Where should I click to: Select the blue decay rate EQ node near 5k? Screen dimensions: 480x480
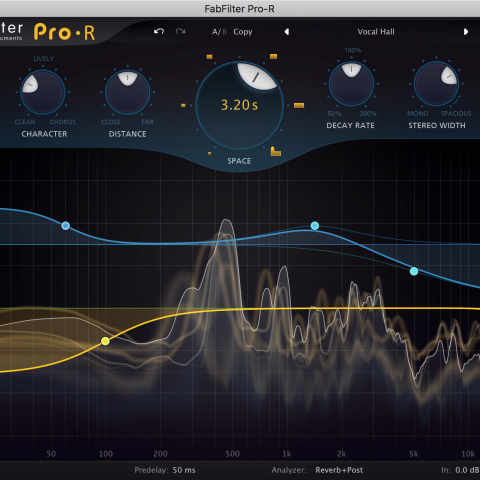pyautogui.click(x=414, y=271)
